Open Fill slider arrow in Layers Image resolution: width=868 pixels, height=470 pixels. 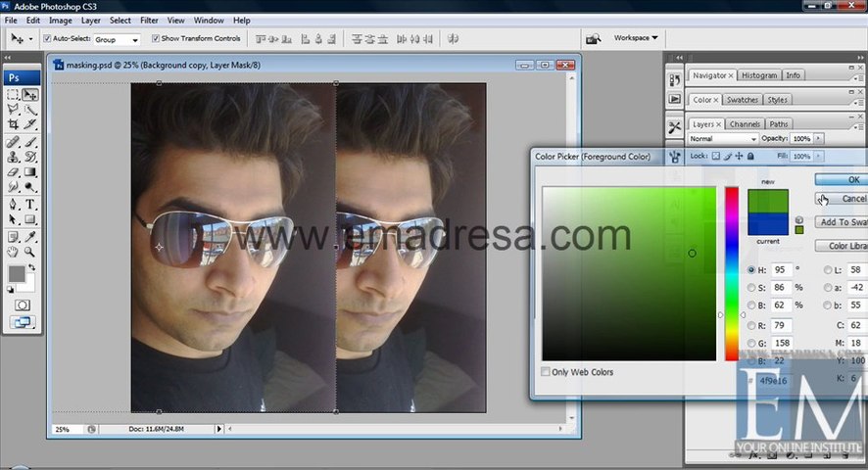pyautogui.click(x=818, y=156)
